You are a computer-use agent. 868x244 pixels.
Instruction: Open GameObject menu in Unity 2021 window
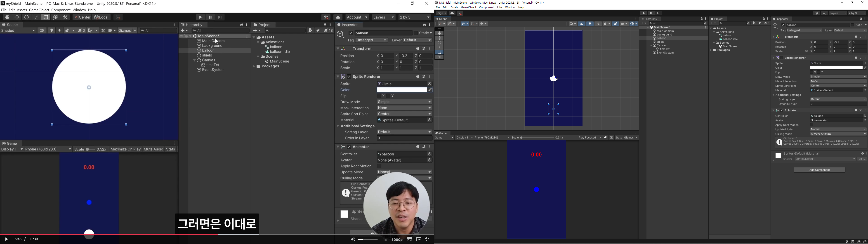469,7
